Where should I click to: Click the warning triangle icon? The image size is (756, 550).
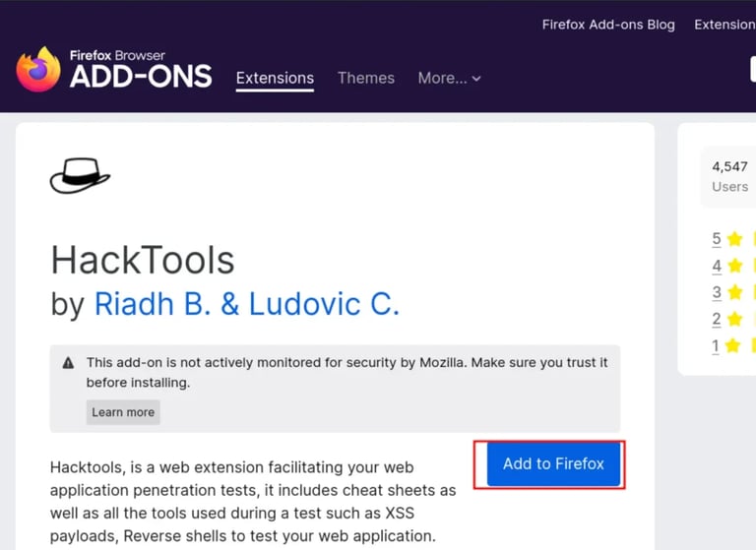pos(69,362)
